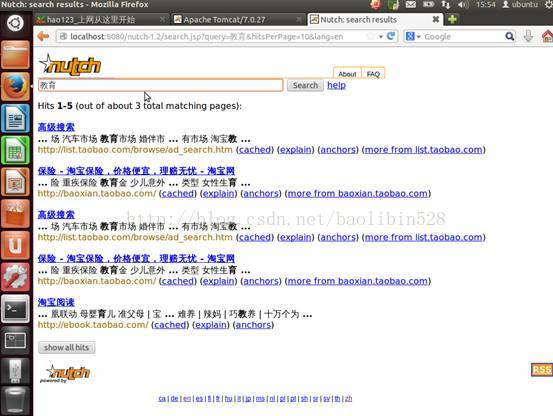This screenshot has width=553, height=416.
Task: Open Trash at bottom of launcher
Action: pyautogui.click(x=15, y=400)
